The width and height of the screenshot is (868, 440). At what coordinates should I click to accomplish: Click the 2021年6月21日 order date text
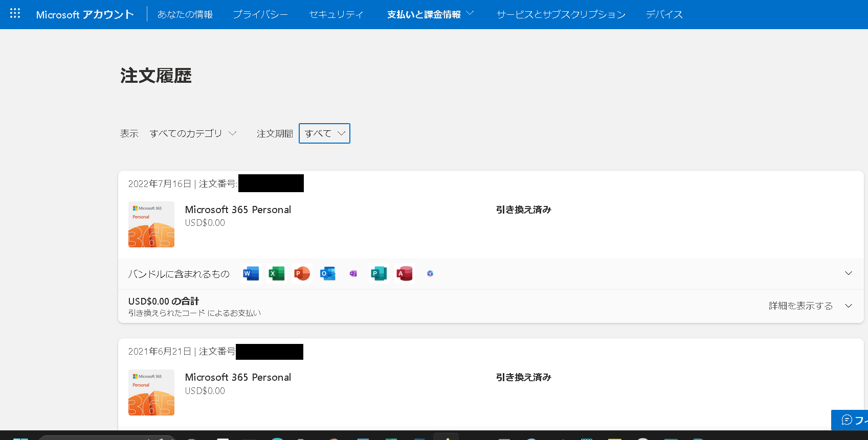point(160,351)
